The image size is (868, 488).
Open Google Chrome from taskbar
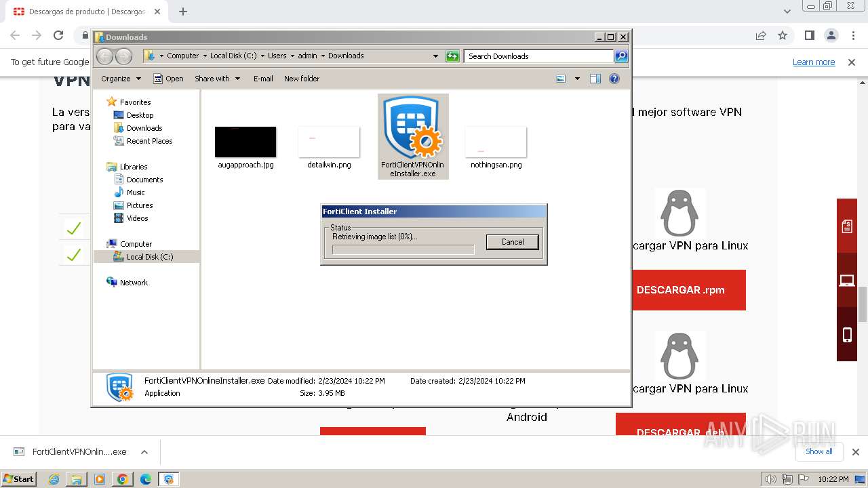[122, 479]
